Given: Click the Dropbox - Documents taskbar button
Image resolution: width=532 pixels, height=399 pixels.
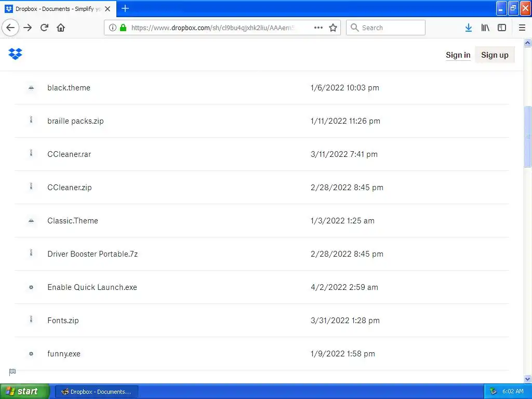Looking at the screenshot, I should pyautogui.click(x=96, y=392).
